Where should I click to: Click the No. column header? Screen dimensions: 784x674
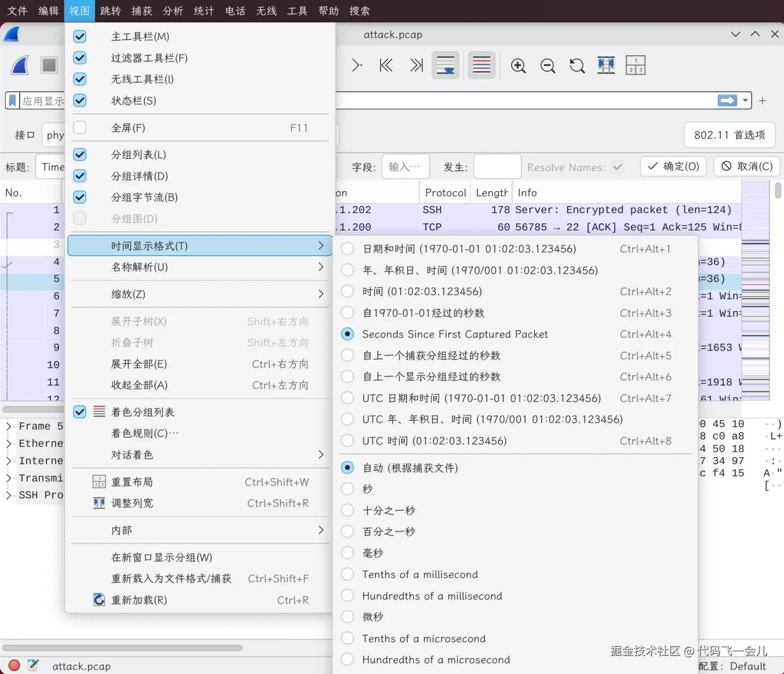[x=31, y=193]
